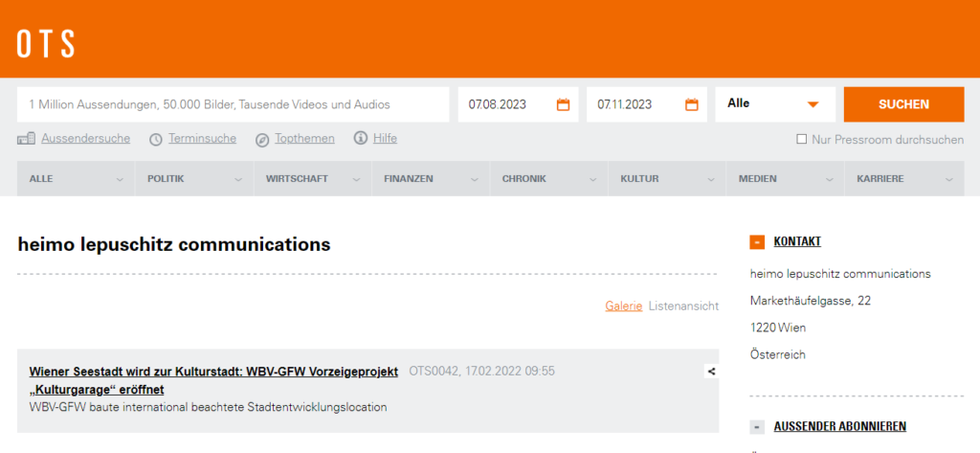
Task: Select the WBV-GFW baute subtitle text
Action: pyautogui.click(x=208, y=407)
